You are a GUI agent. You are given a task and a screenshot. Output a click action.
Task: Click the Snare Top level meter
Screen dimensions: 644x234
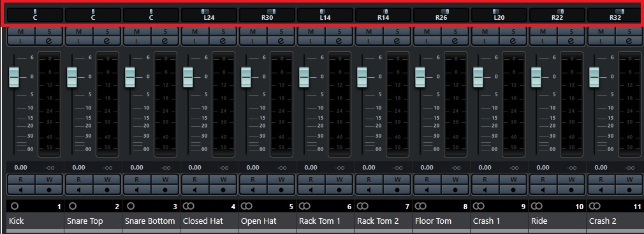(x=107, y=105)
